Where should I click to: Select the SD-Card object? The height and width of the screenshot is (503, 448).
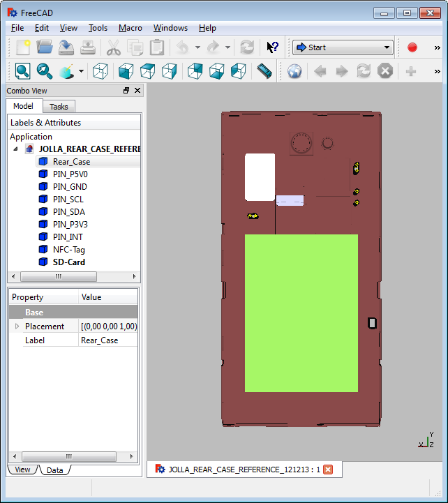(68, 262)
